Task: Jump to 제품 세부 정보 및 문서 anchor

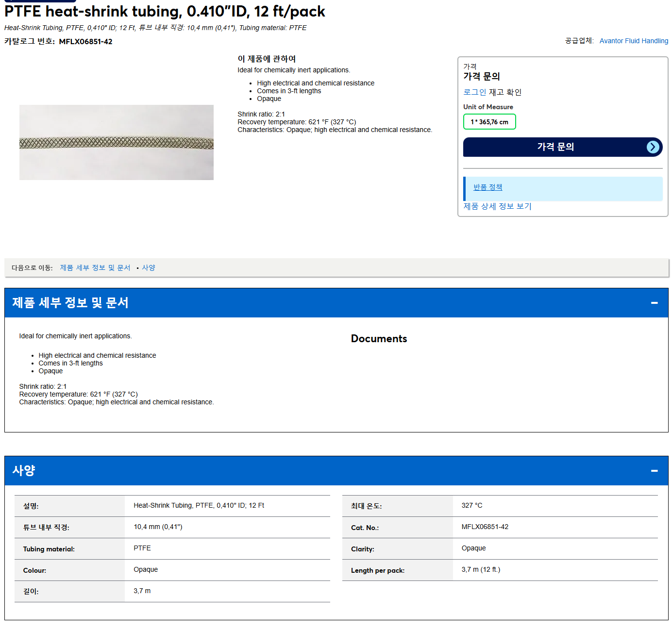Action: (x=95, y=268)
